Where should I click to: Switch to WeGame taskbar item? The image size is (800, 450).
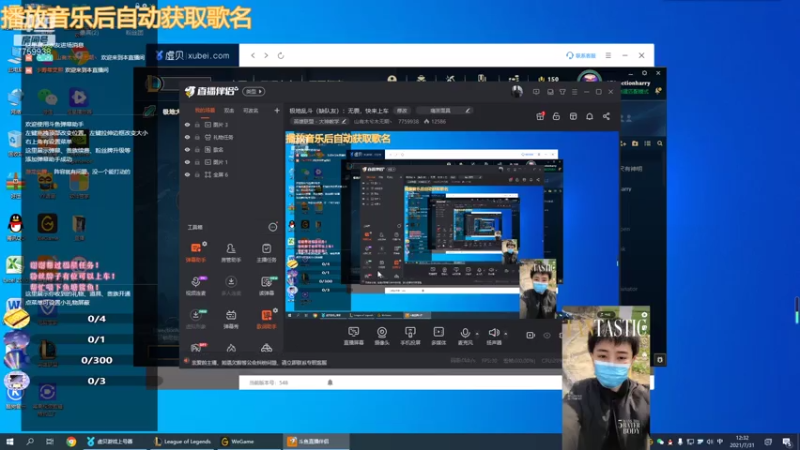[238, 441]
